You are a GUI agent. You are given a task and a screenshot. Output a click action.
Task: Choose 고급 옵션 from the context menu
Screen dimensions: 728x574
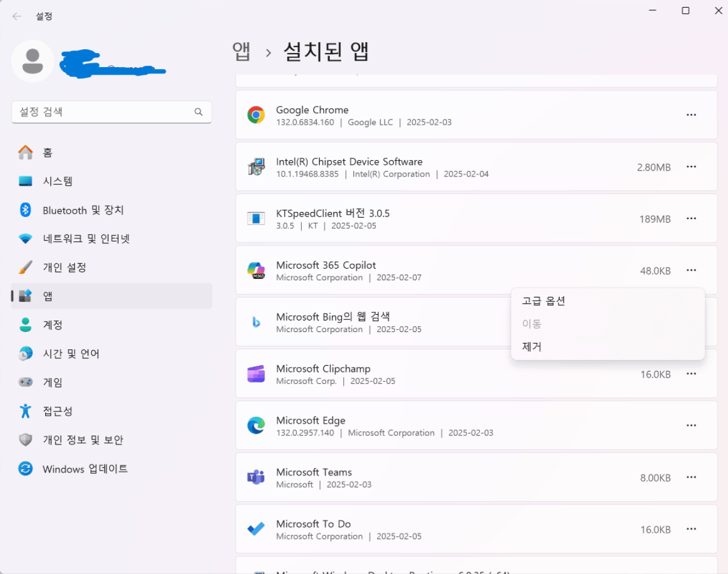coord(608,301)
